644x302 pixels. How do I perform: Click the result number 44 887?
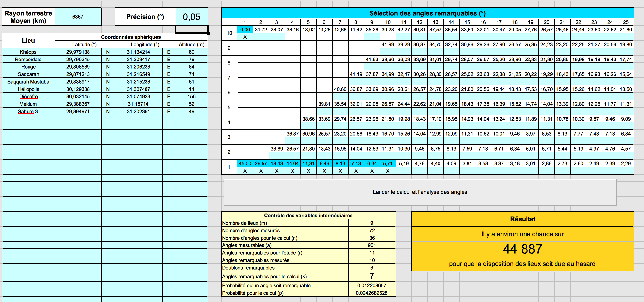click(x=523, y=249)
